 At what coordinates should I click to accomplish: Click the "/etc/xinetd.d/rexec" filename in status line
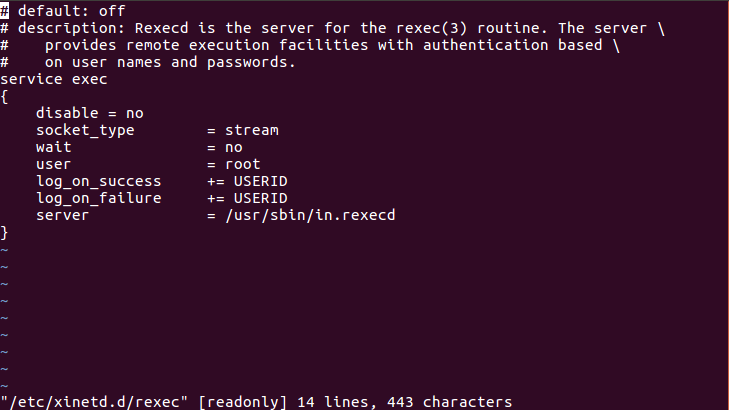(94, 402)
